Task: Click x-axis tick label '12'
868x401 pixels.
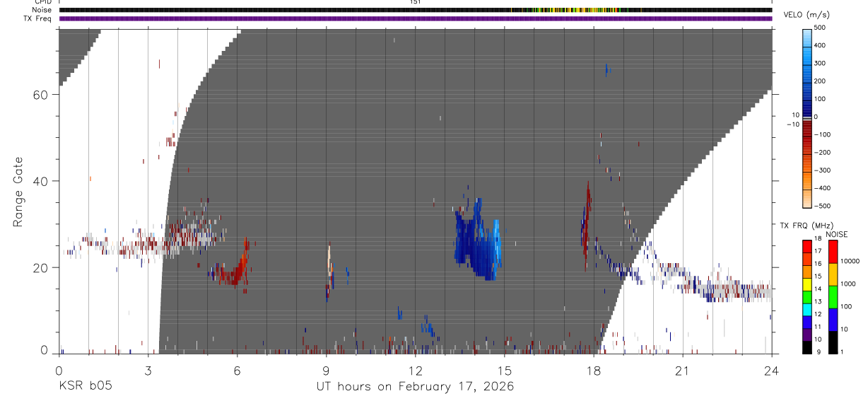Action: click(x=416, y=371)
